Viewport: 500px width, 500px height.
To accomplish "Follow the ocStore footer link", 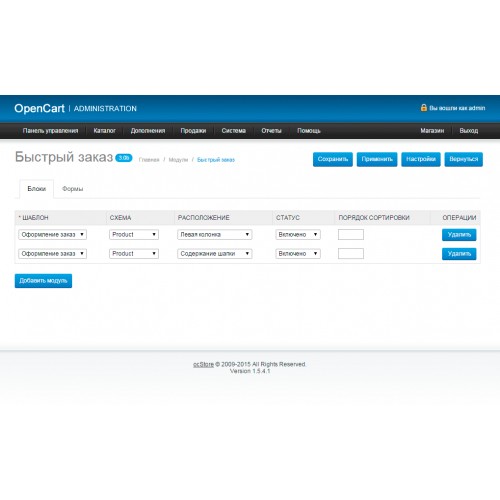I will pyautogui.click(x=203, y=364).
